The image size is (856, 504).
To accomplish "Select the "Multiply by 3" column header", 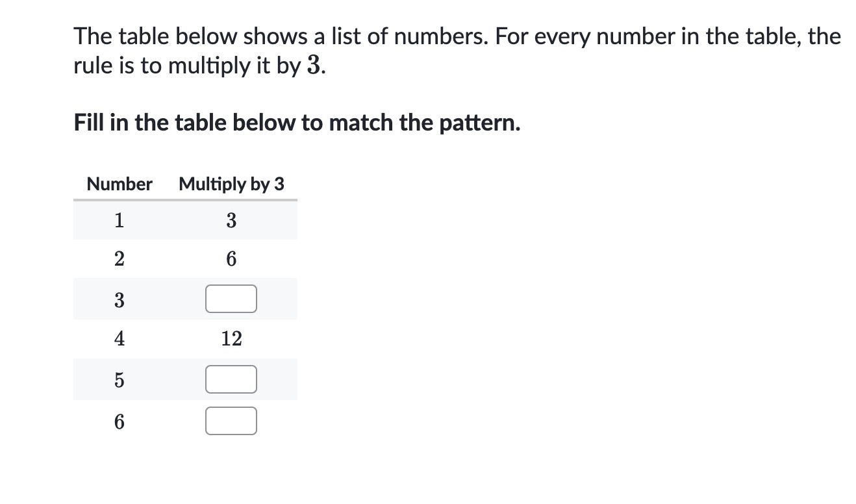I will (232, 184).
